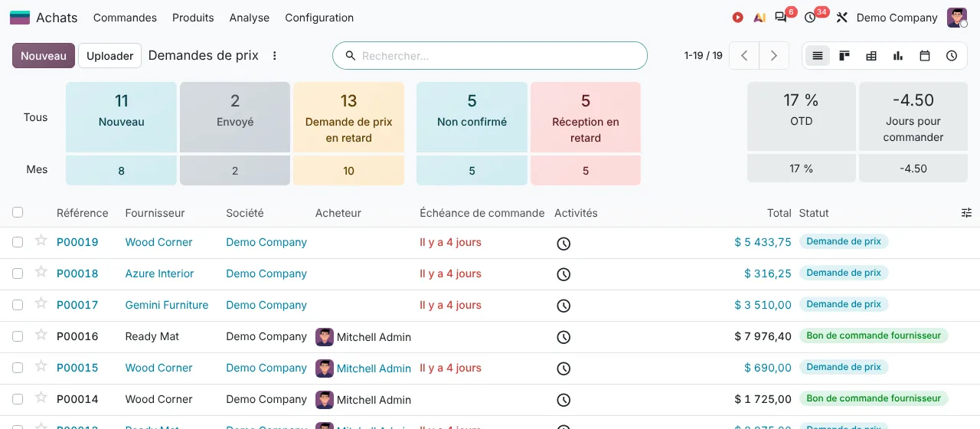The width and height of the screenshot is (980, 429).
Task: Open activity clock for P00019
Action: point(563,244)
